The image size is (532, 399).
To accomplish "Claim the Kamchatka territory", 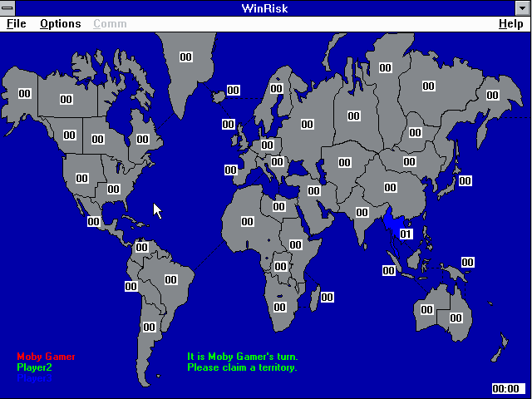I will tap(492, 96).
